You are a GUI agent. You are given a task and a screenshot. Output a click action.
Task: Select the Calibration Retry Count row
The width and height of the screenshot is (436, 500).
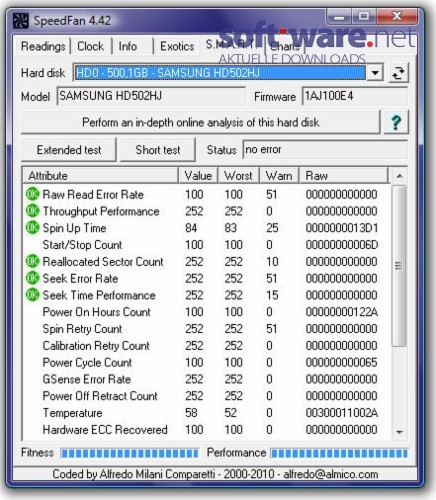click(x=207, y=345)
